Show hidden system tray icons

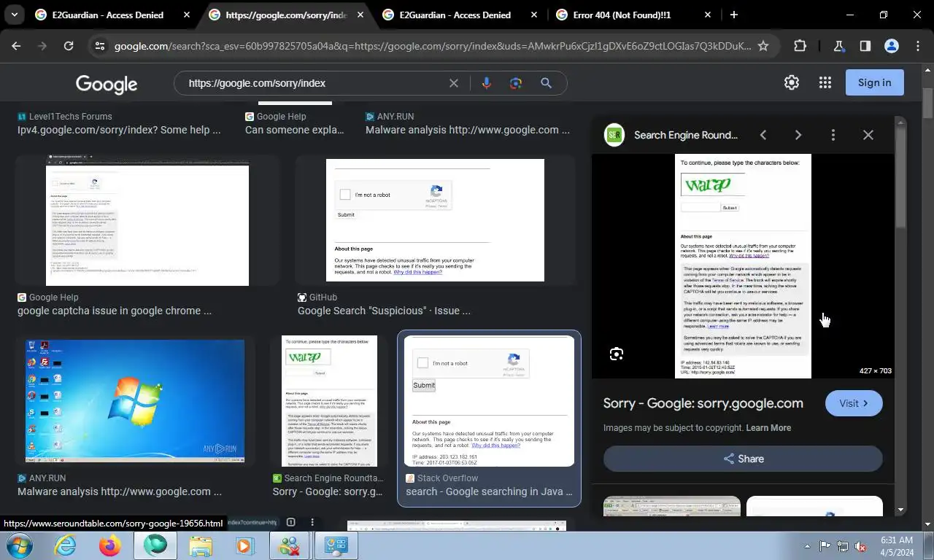point(807,546)
